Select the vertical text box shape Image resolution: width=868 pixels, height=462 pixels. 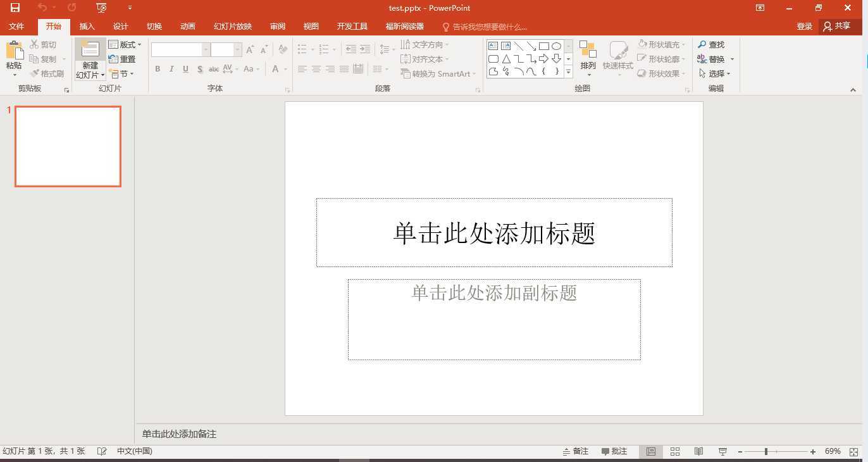coord(505,46)
